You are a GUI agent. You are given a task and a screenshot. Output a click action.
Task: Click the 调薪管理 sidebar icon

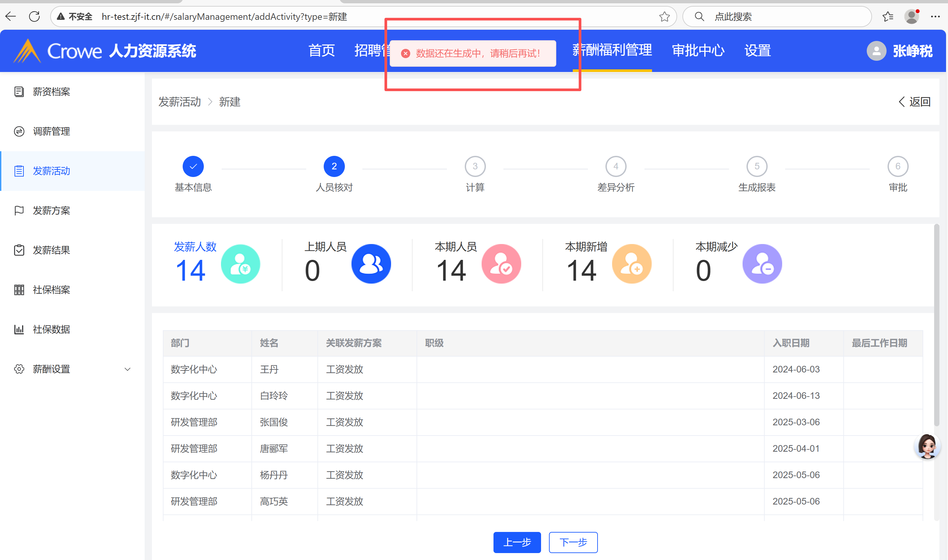19,131
